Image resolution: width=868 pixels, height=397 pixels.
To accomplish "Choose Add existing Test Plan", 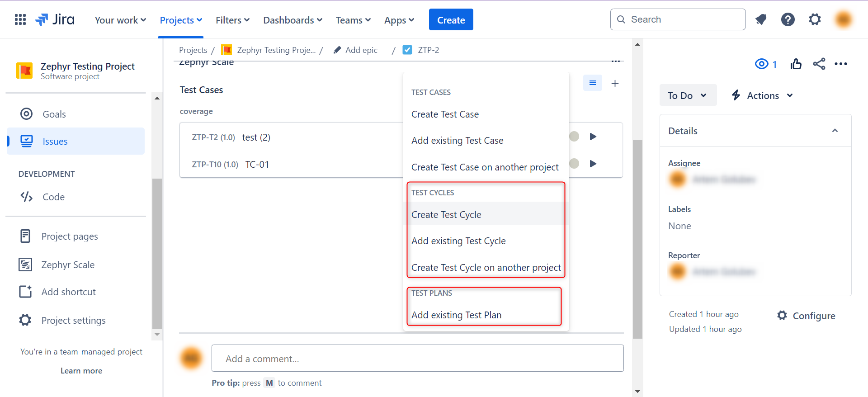I will point(456,315).
